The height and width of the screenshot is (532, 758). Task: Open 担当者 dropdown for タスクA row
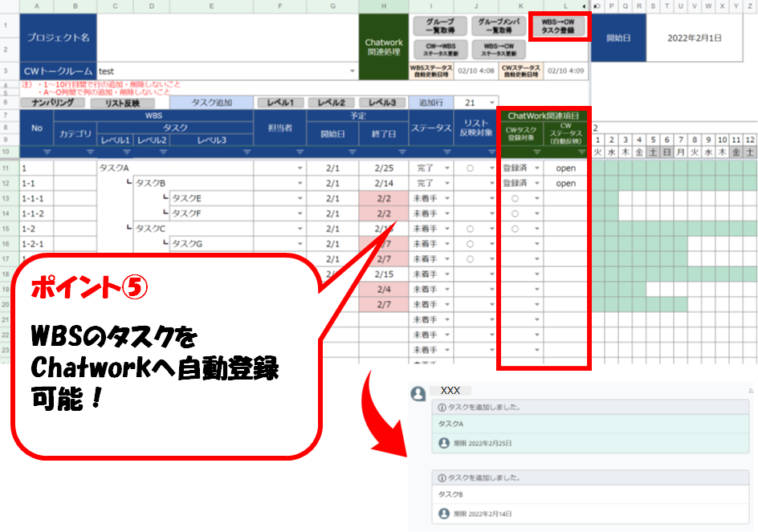[x=300, y=169]
